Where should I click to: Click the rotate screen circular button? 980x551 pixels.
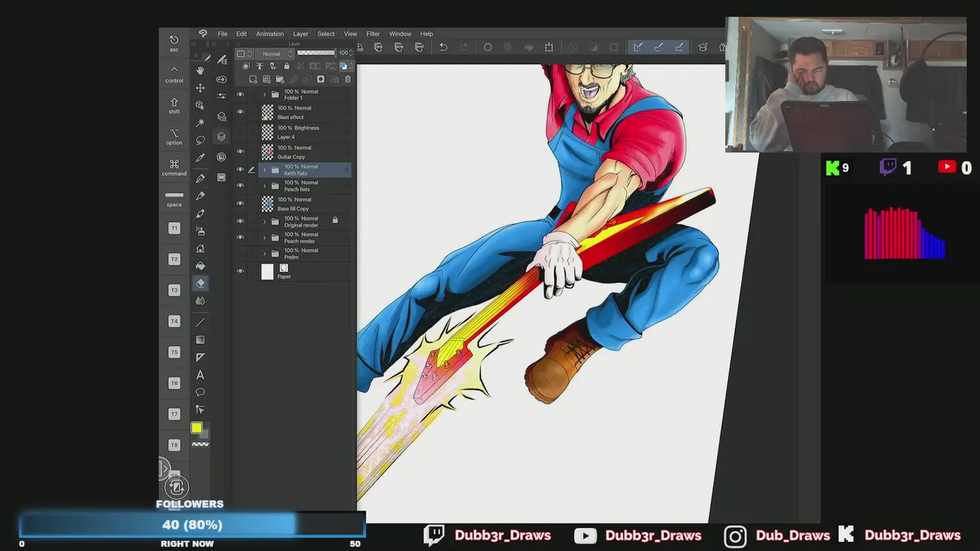pyautogui.click(x=176, y=487)
